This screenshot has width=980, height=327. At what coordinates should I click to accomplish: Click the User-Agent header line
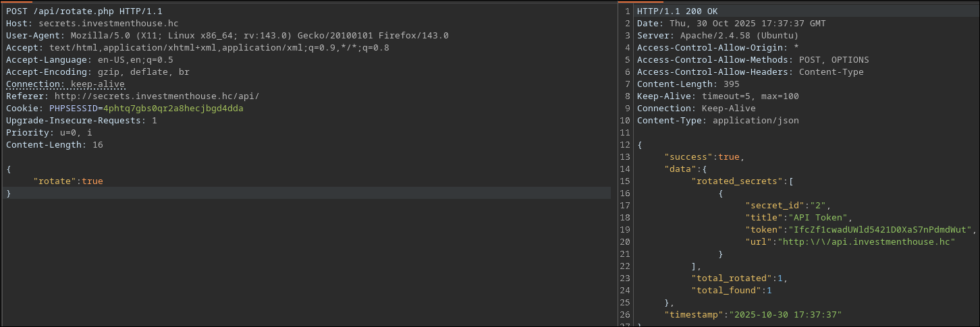227,36
